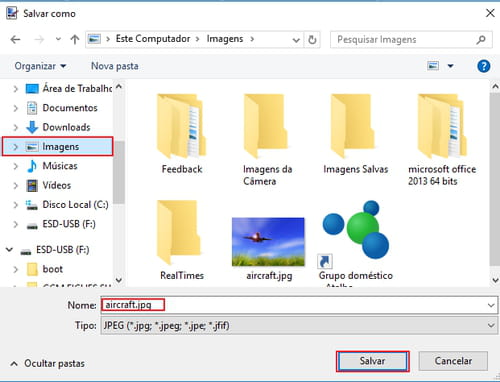Refresh the Imagens folder view
Screen dimensions: 500x382
click(312, 40)
